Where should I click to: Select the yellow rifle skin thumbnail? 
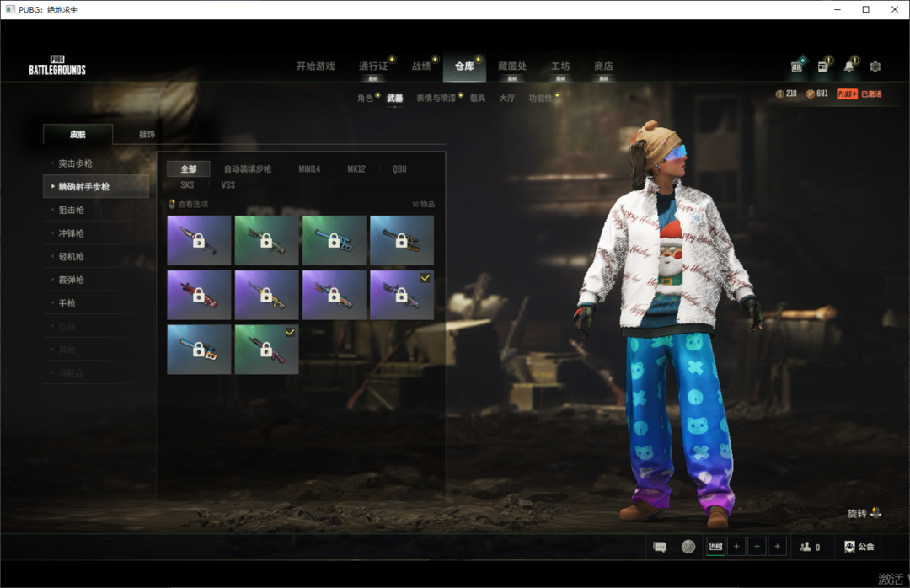(x=267, y=295)
